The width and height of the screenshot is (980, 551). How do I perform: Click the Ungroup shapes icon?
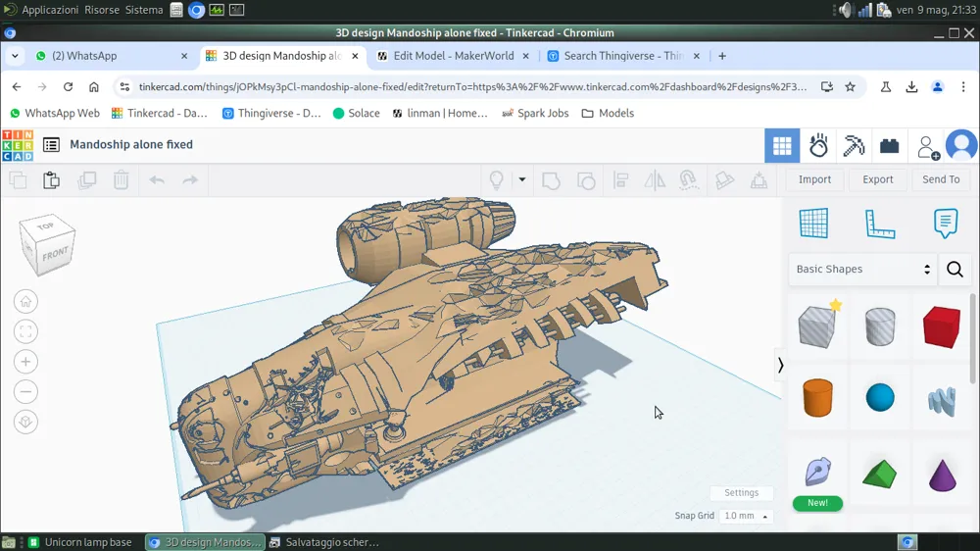(x=586, y=180)
